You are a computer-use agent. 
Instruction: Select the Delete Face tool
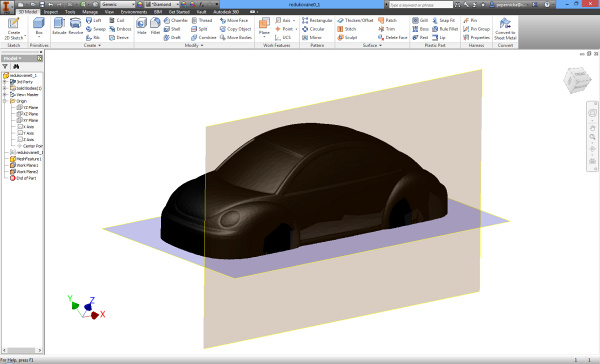pyautogui.click(x=393, y=38)
